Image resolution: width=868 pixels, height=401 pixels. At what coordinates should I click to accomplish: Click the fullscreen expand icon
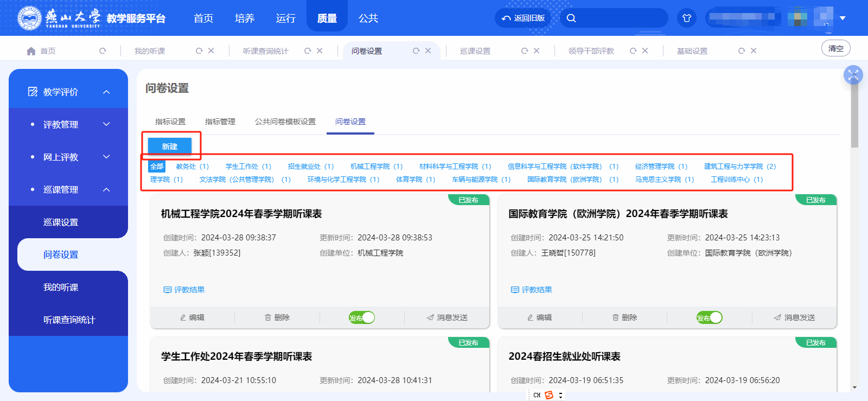pyautogui.click(x=853, y=75)
